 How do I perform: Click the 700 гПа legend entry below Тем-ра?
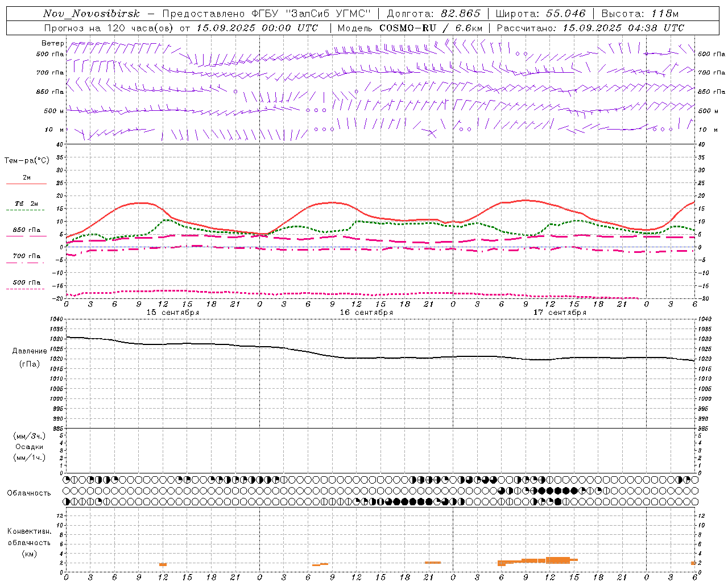(27, 256)
